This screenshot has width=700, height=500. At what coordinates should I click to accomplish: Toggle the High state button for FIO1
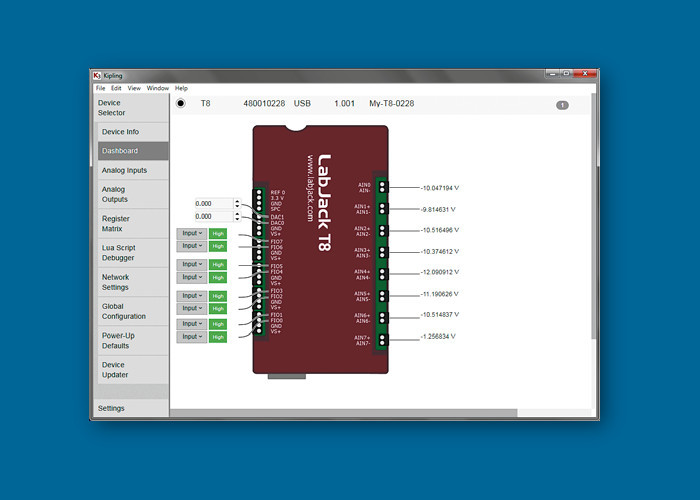(x=218, y=324)
